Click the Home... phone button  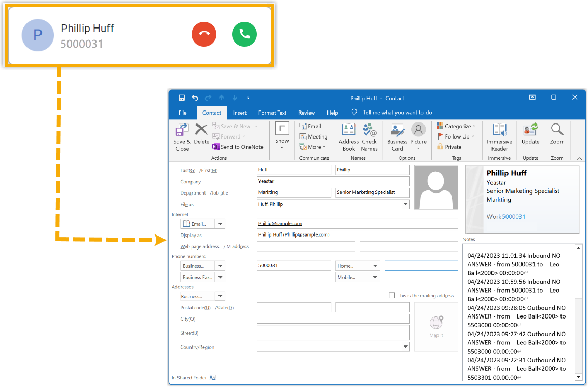point(352,266)
